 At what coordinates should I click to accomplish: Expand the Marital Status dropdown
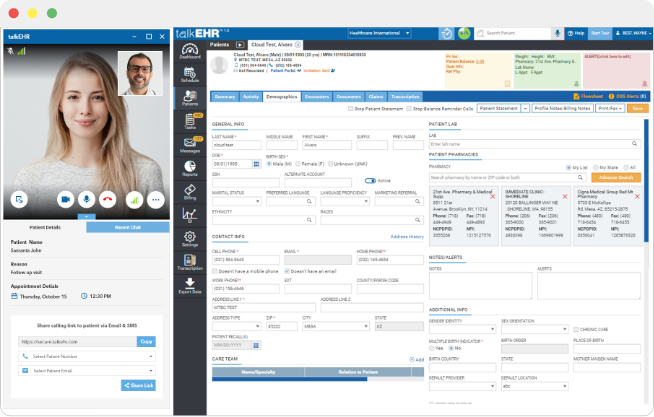tap(234, 199)
